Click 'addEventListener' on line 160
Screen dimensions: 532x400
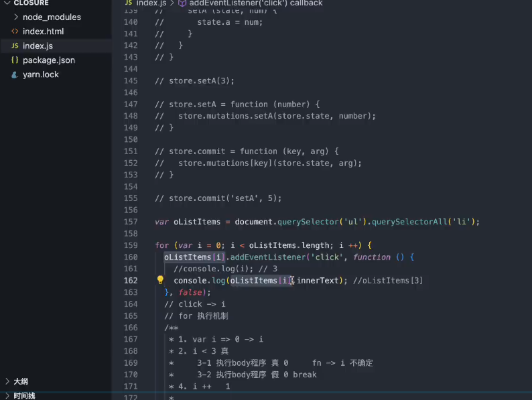(268, 257)
